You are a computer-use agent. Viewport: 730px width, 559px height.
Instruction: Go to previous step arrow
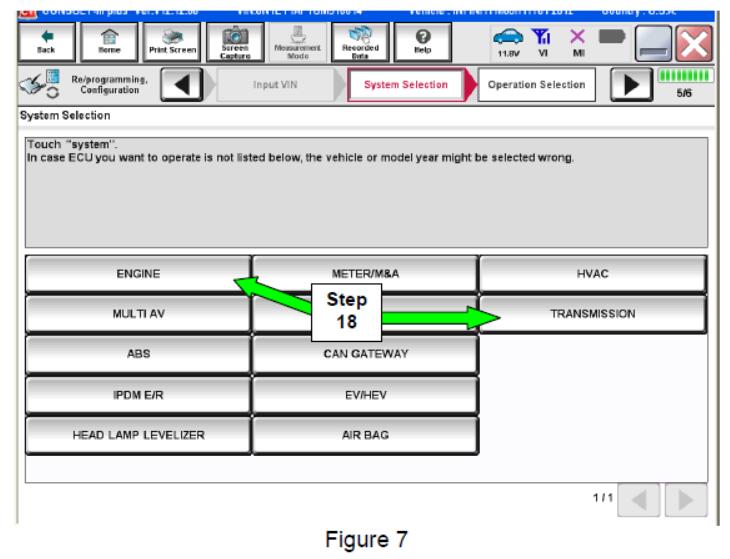182,85
